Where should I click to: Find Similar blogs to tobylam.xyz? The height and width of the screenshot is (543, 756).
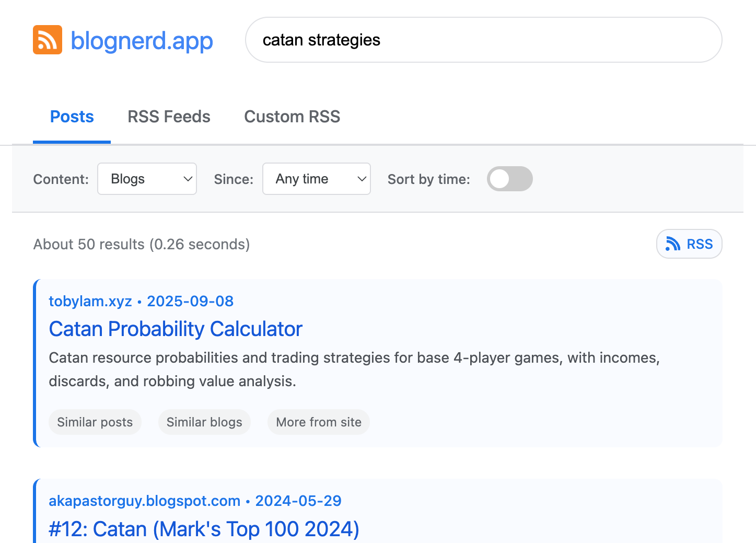[x=204, y=422]
